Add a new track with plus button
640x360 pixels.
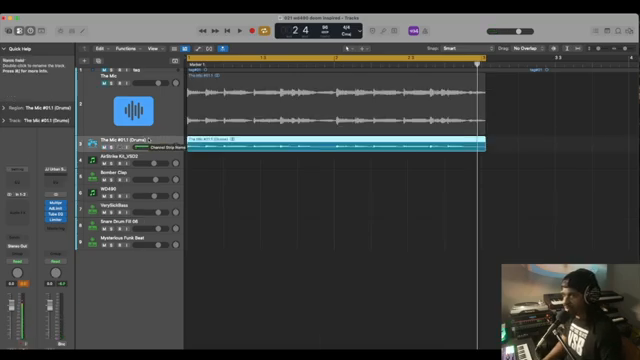(84, 61)
